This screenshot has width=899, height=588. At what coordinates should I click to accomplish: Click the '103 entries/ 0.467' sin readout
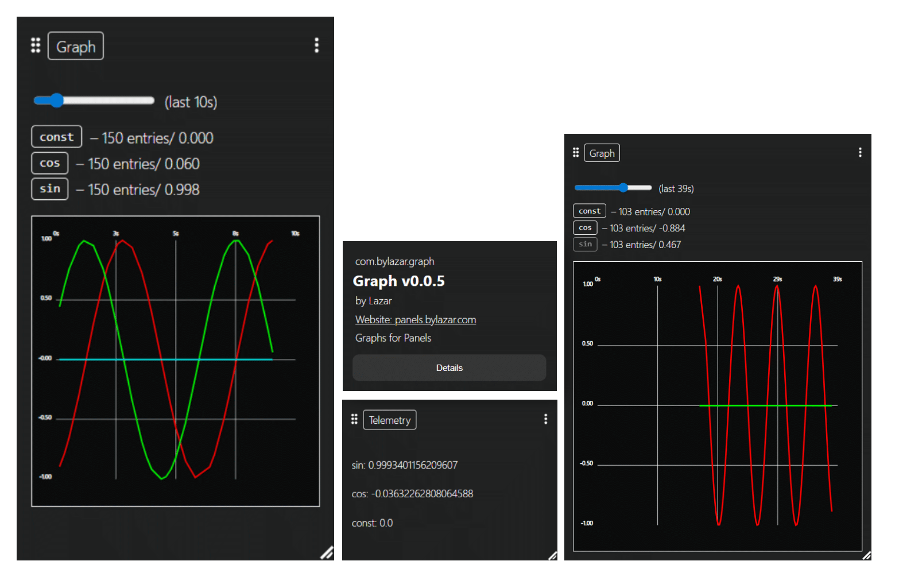click(645, 245)
